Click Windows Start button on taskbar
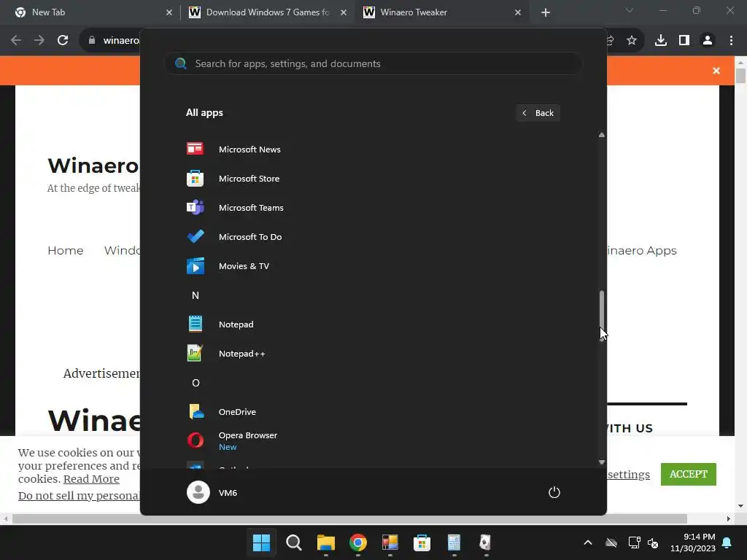Image resolution: width=747 pixels, height=560 pixels. [x=261, y=542]
